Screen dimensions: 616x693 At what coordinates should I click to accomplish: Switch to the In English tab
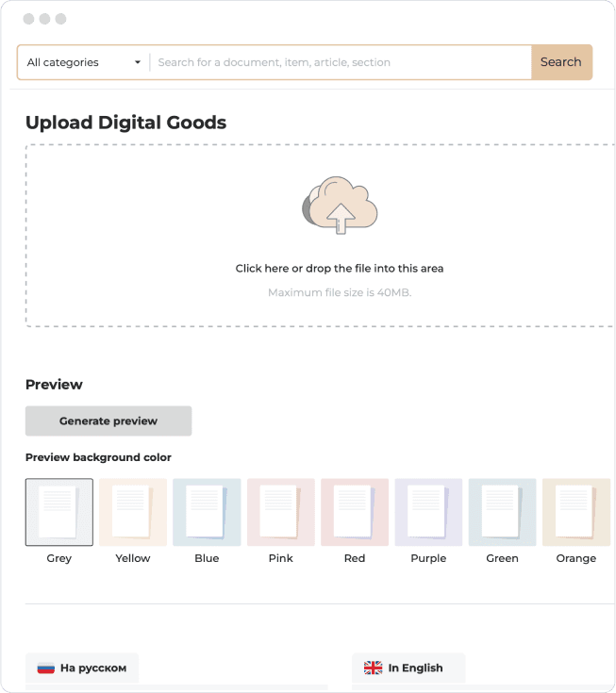coord(408,668)
